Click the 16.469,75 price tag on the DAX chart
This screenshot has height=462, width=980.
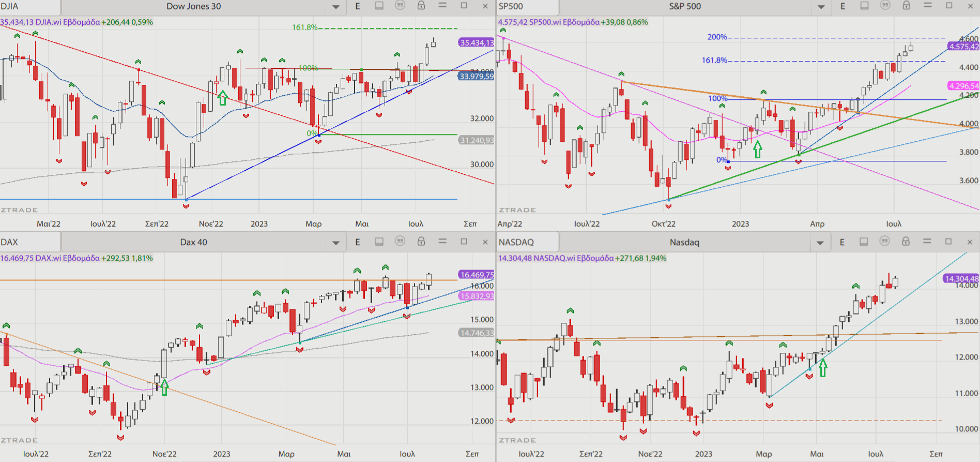point(476,275)
